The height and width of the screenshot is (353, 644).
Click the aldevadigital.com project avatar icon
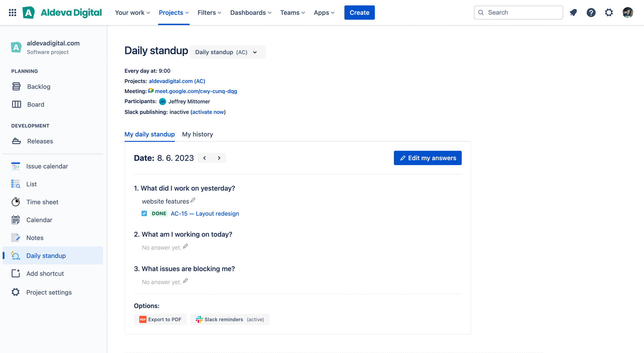(16, 47)
